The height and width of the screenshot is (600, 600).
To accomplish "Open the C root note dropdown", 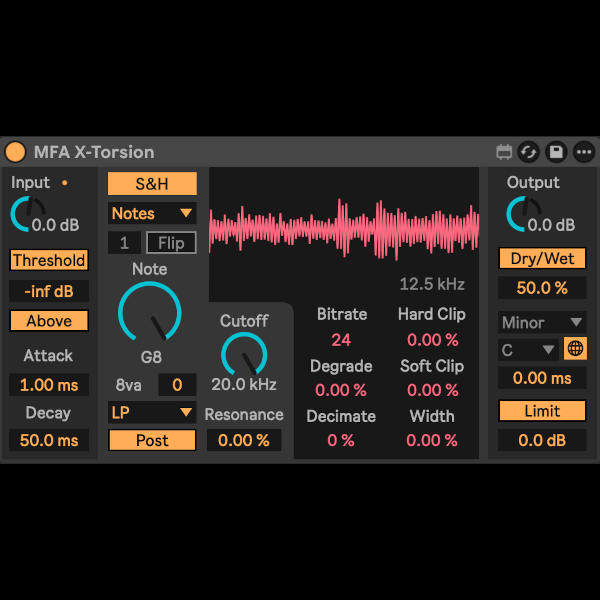I will click(528, 350).
